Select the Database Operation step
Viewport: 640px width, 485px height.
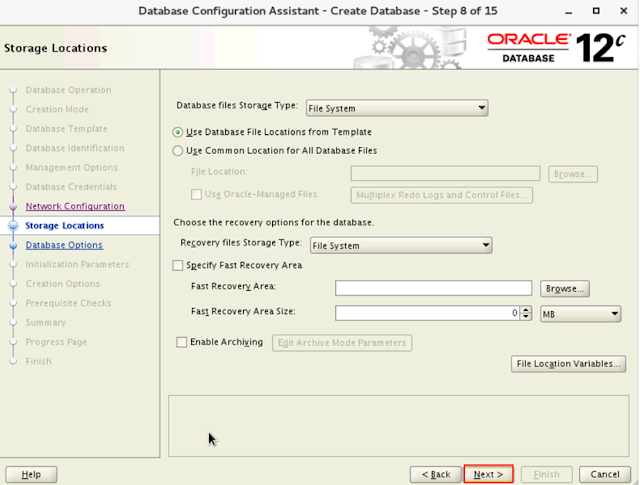click(x=68, y=90)
